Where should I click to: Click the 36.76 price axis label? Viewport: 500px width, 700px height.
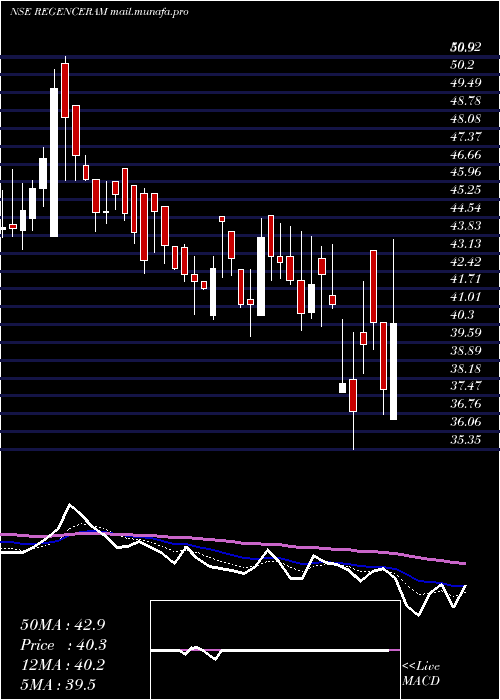click(x=466, y=404)
